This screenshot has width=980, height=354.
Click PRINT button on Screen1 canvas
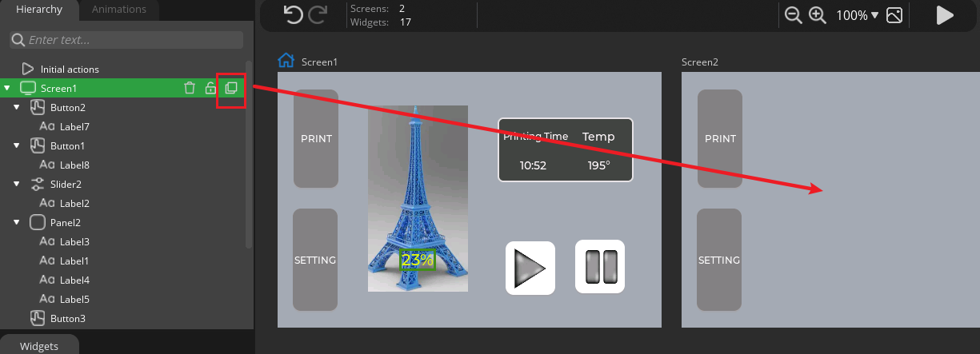315,139
